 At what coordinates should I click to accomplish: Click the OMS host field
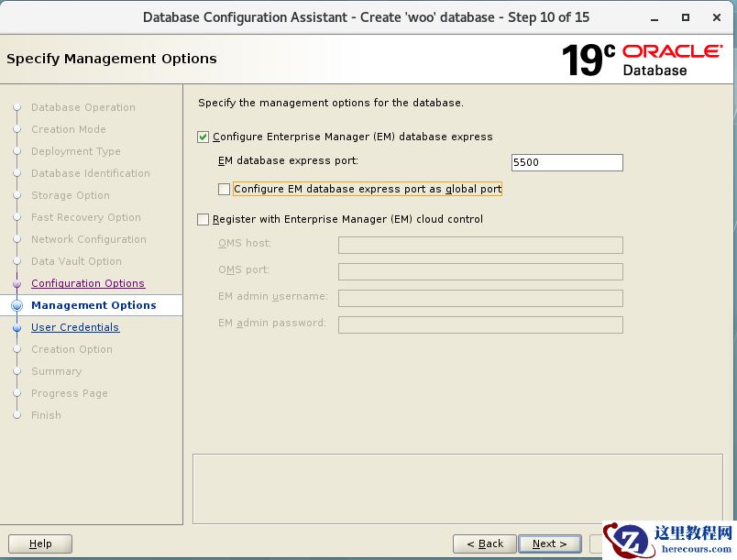coord(480,246)
